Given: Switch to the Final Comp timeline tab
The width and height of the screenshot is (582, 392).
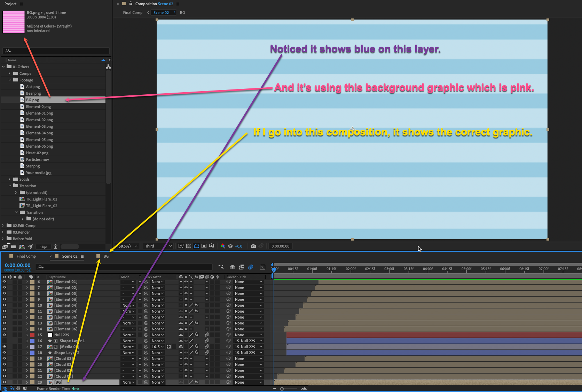Looking at the screenshot, I should 26,256.
